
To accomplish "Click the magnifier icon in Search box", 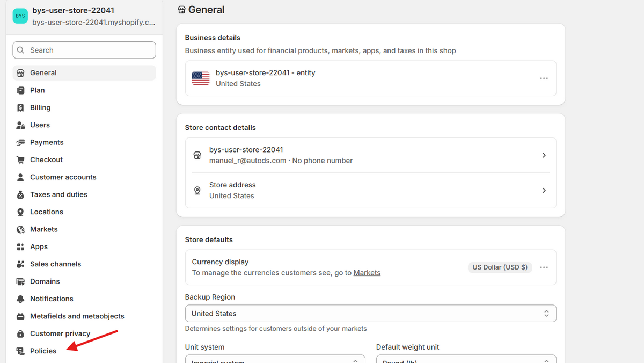I will (x=21, y=50).
